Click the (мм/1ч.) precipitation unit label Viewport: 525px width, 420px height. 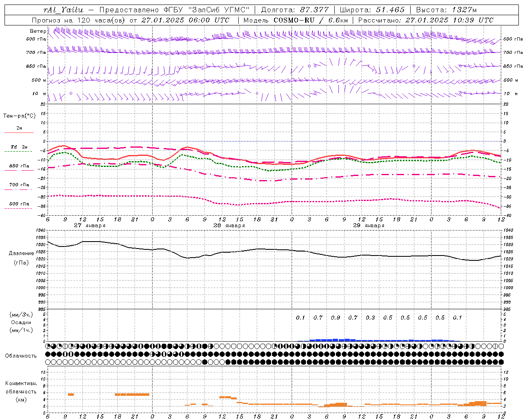pyautogui.click(x=21, y=330)
